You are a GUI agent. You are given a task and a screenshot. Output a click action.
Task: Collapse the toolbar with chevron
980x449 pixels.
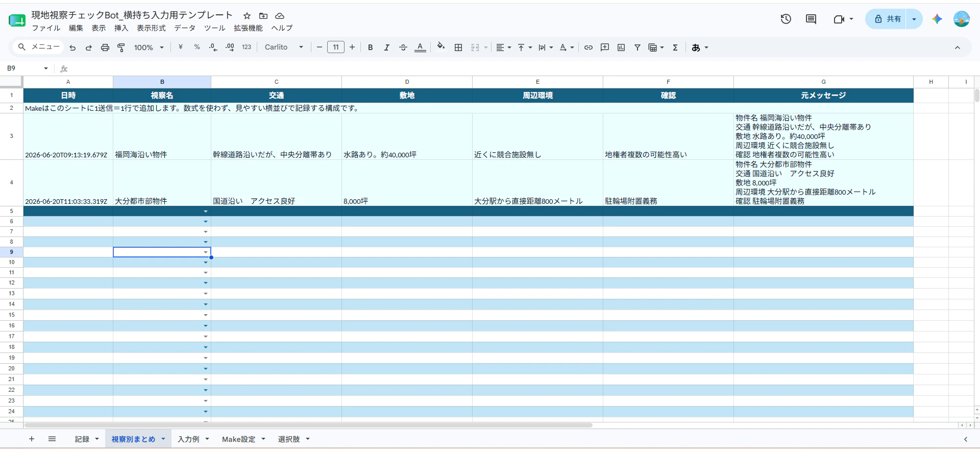point(958,48)
